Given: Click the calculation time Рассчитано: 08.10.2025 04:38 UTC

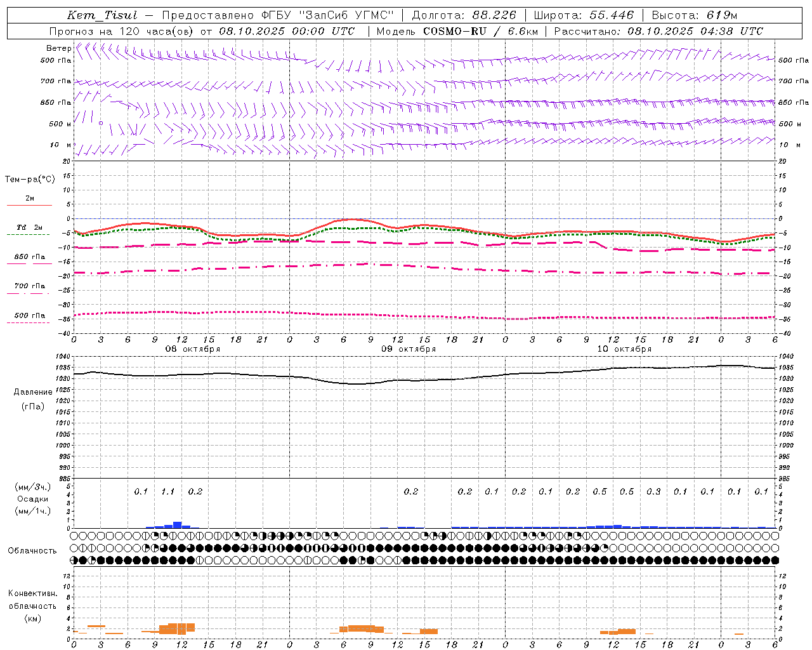Looking at the screenshot, I should [x=659, y=31].
